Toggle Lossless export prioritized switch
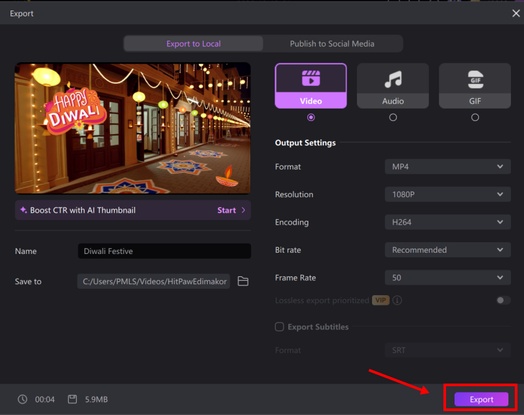 tap(503, 300)
